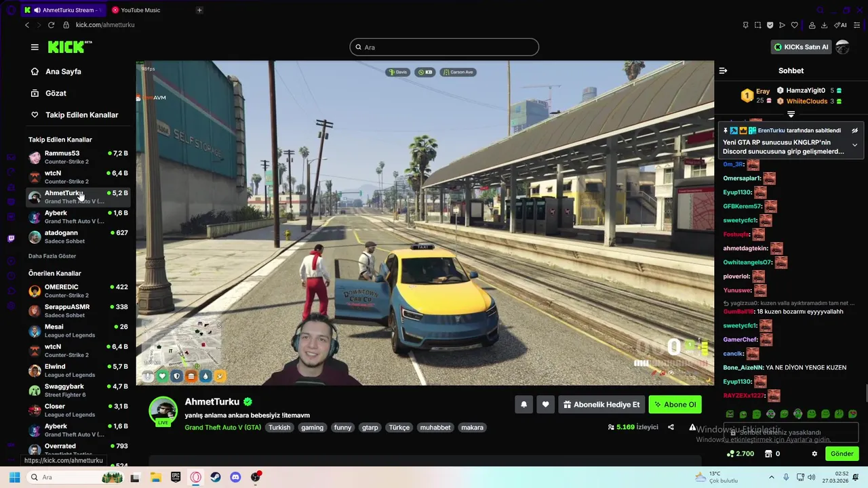Image resolution: width=868 pixels, height=488 pixels.
Task: Focus the Ara search field
Action: pyautogui.click(x=444, y=47)
